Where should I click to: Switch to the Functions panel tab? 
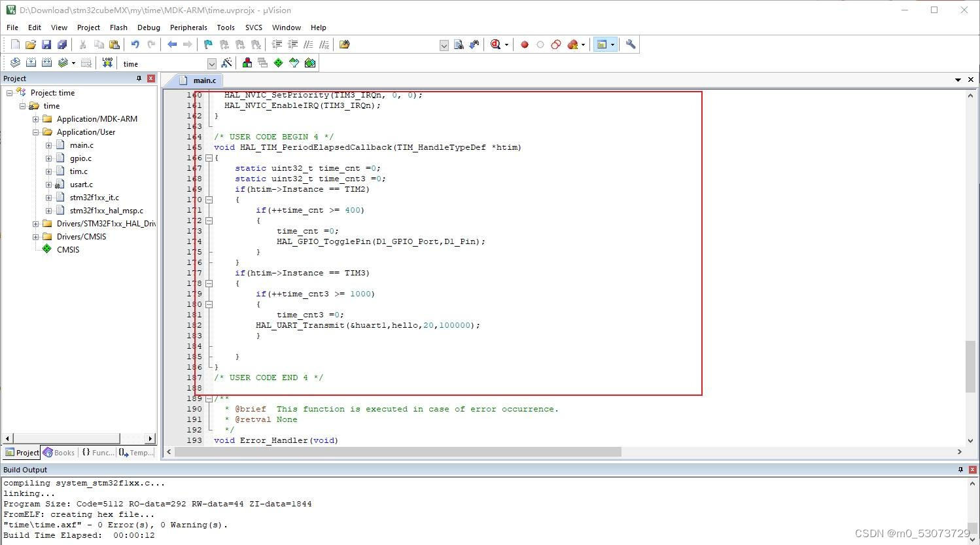click(x=97, y=453)
